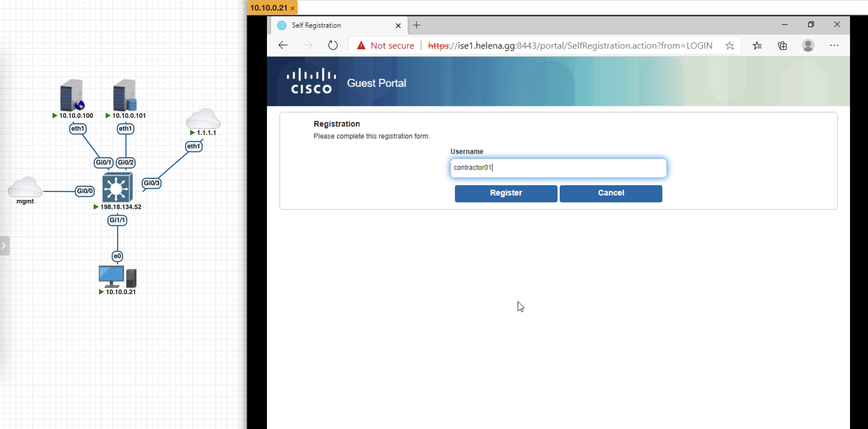Screen dimensions: 868x429
Task: Click the browser back arrow
Action: point(283,45)
